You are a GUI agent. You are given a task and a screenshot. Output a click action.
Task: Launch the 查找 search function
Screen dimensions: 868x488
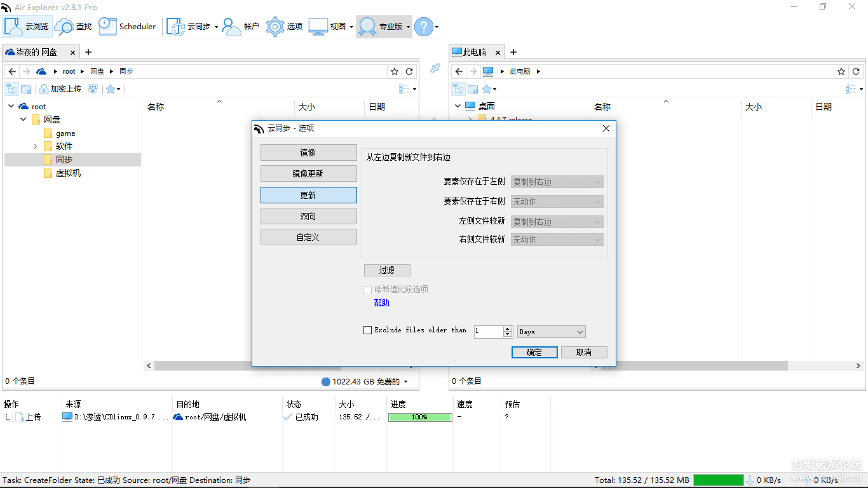(74, 26)
